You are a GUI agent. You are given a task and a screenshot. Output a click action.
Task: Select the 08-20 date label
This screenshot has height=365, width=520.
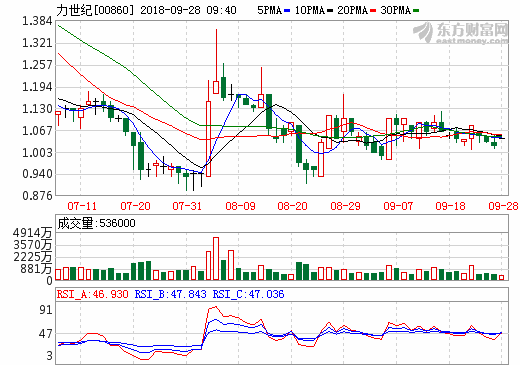pos(292,206)
